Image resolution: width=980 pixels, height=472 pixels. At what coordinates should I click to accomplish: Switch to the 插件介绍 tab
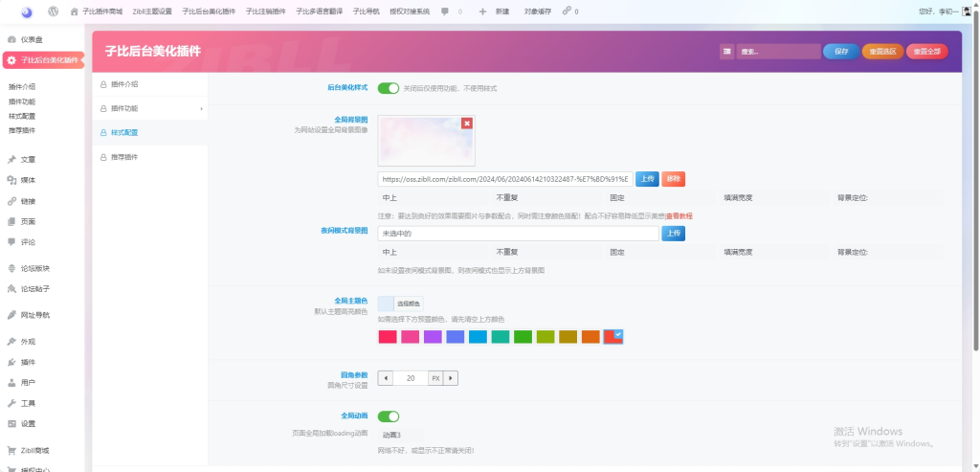[124, 84]
